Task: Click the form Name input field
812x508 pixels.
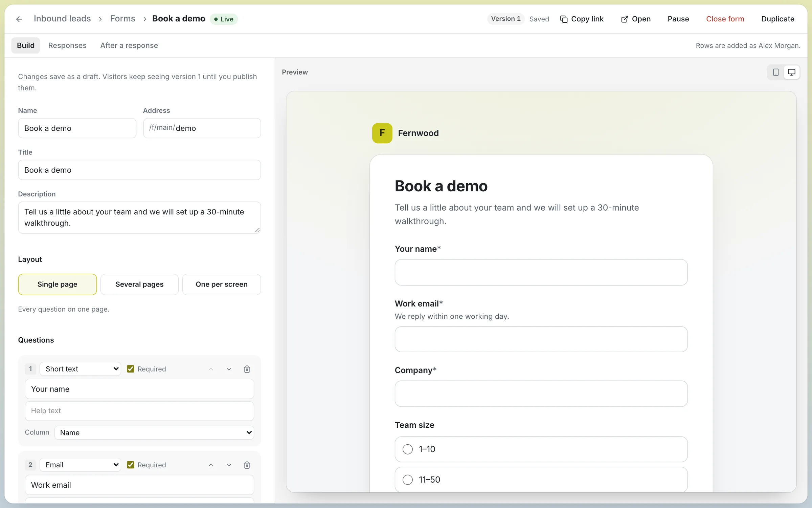Action: 77,128
